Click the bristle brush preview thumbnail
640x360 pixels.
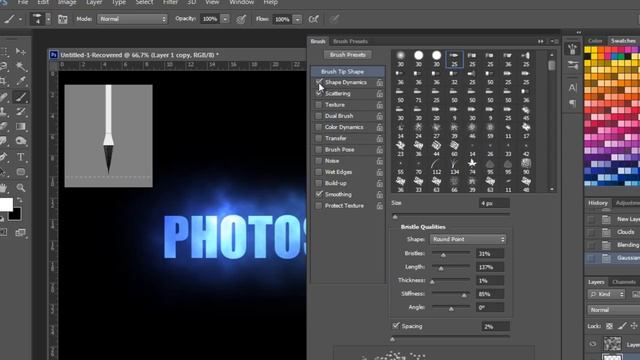click(x=109, y=136)
